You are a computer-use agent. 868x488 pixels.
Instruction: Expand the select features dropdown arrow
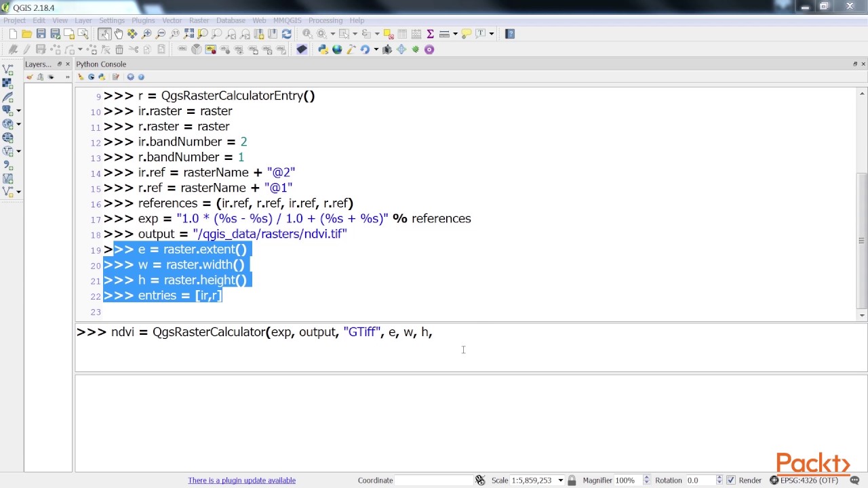coord(355,34)
